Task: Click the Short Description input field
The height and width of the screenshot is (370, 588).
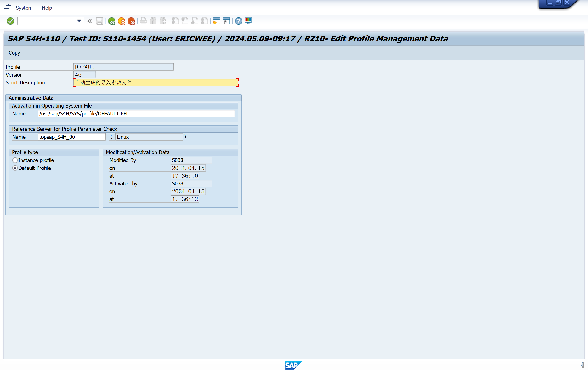Action: [x=156, y=82]
